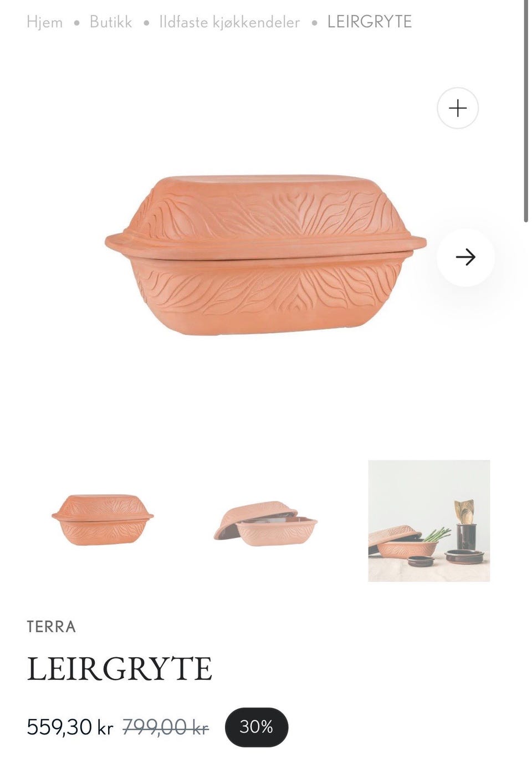This screenshot has height=768, width=532.
Task: Open the Butikk breadcrumb link
Action: 111,22
